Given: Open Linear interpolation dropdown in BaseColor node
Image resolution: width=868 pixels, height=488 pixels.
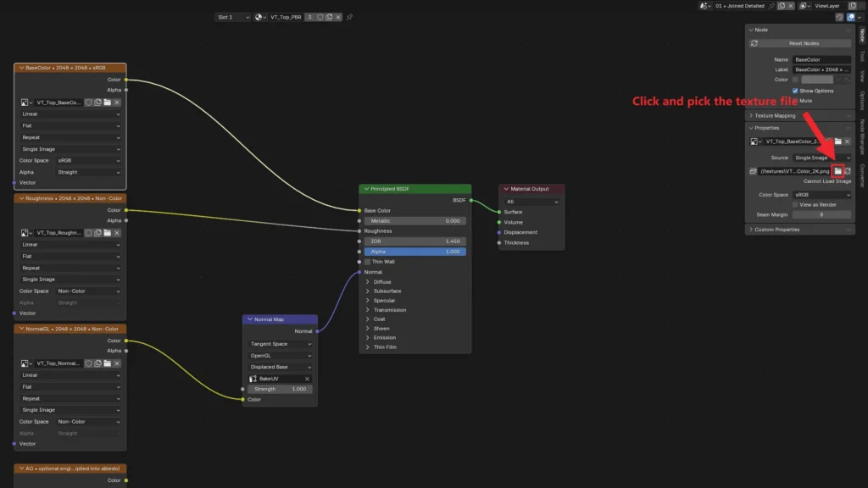Looking at the screenshot, I should [70, 114].
